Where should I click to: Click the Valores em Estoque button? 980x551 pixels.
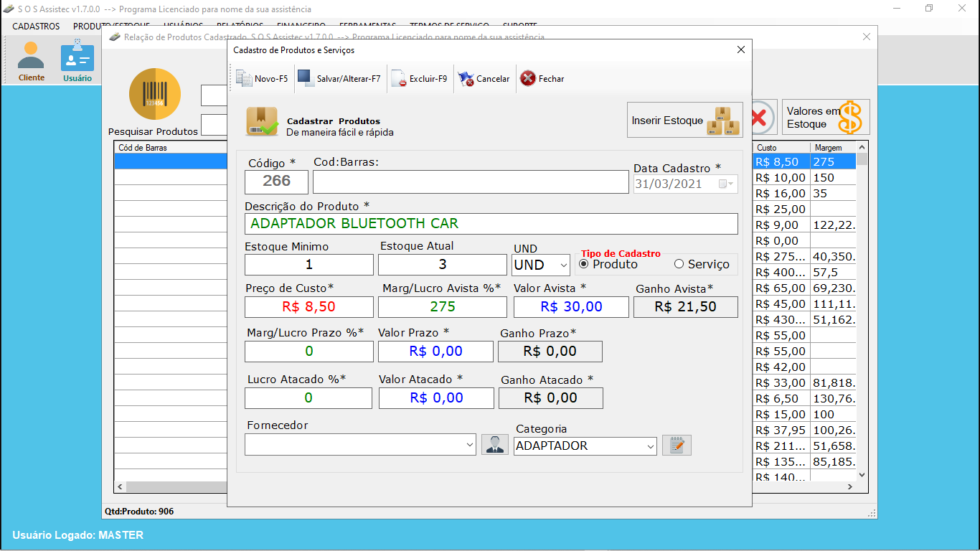pyautogui.click(x=825, y=118)
